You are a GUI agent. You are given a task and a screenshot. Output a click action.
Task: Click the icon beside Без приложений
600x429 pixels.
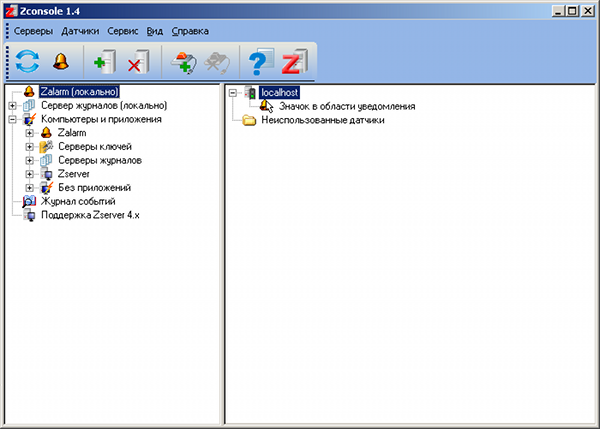[x=46, y=188]
